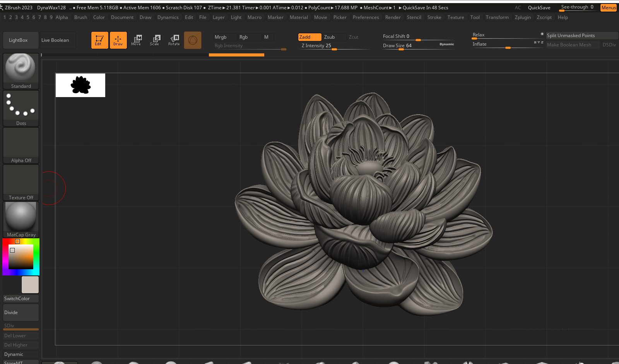Select the Rotate tool icon
This screenshot has height=364, width=619.
click(174, 40)
